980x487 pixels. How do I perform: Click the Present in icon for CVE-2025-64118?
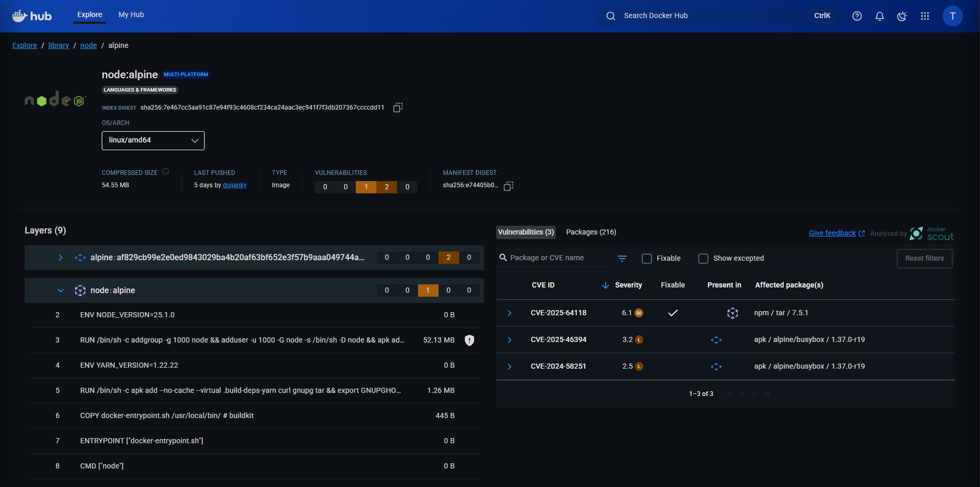tap(732, 313)
